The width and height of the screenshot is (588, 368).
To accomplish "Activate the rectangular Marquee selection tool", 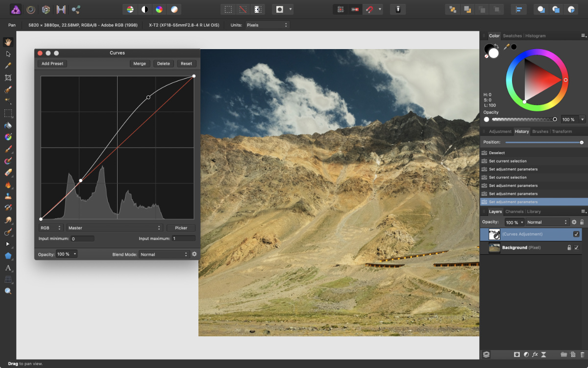I will pyautogui.click(x=8, y=113).
